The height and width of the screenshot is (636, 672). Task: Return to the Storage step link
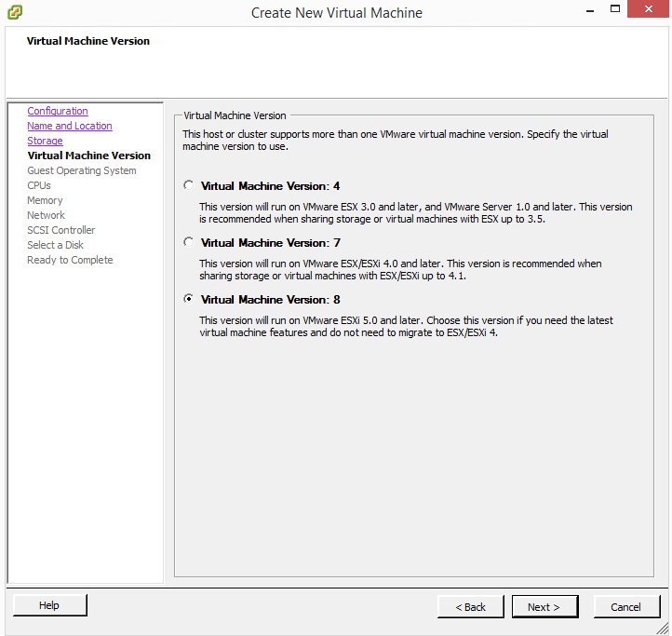point(45,141)
